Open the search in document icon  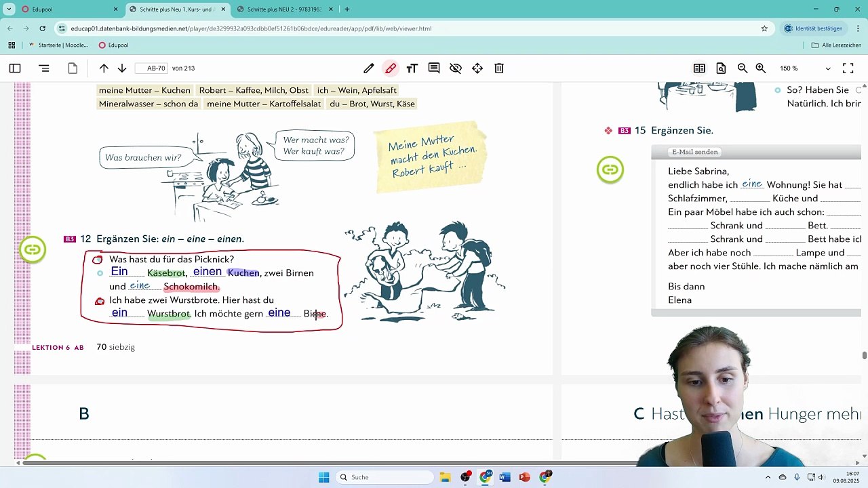click(721, 68)
